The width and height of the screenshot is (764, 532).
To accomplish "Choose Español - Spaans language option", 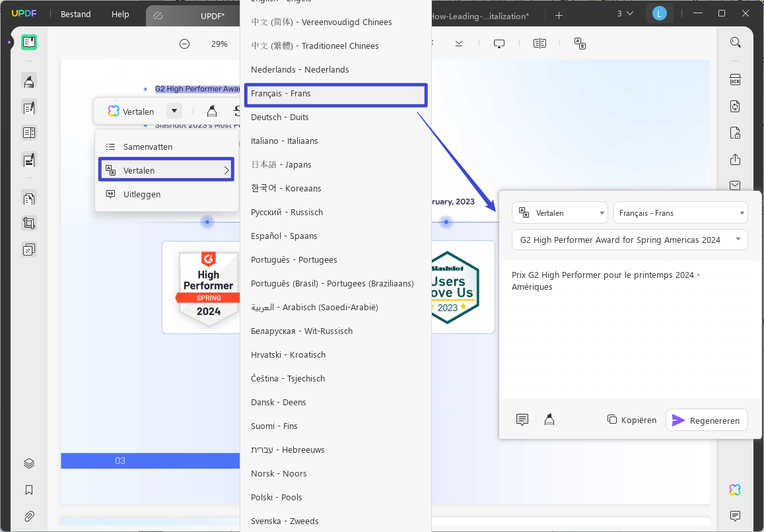I will click(x=335, y=236).
